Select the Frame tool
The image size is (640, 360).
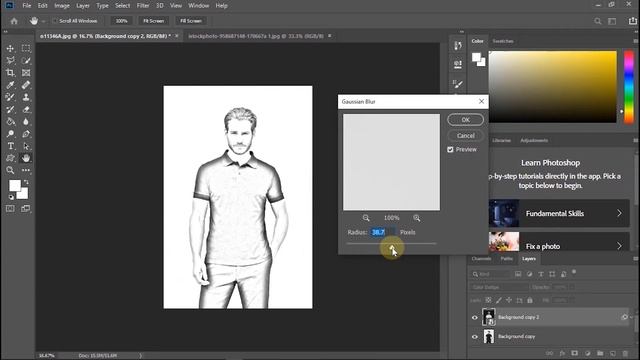point(26,73)
